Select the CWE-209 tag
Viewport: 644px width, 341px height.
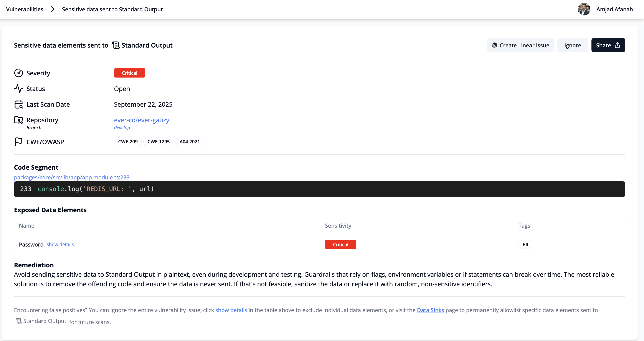point(128,142)
